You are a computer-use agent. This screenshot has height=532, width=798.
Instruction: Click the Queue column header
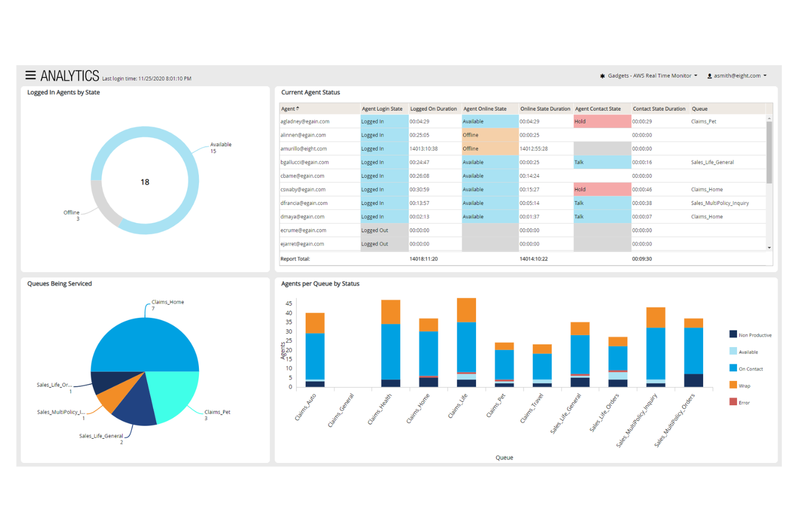700,109
